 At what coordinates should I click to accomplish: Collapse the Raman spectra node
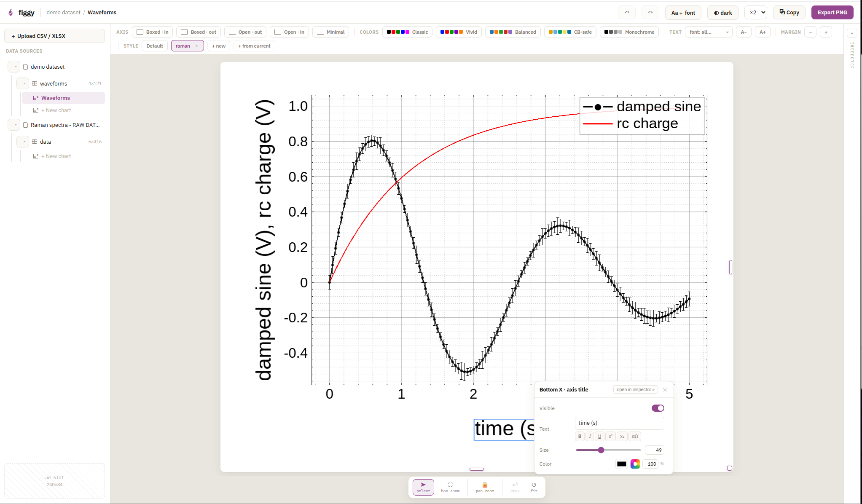[x=14, y=125]
